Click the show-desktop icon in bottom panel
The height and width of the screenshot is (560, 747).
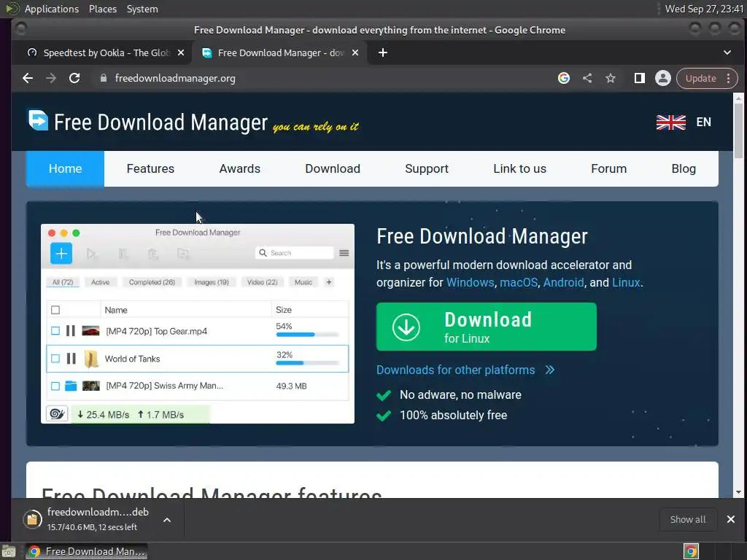pyautogui.click(x=9, y=551)
